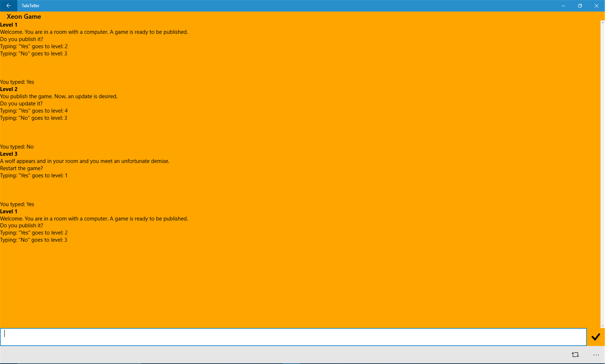Click 'You typed: Yes' just above Level 2

(x=17, y=82)
